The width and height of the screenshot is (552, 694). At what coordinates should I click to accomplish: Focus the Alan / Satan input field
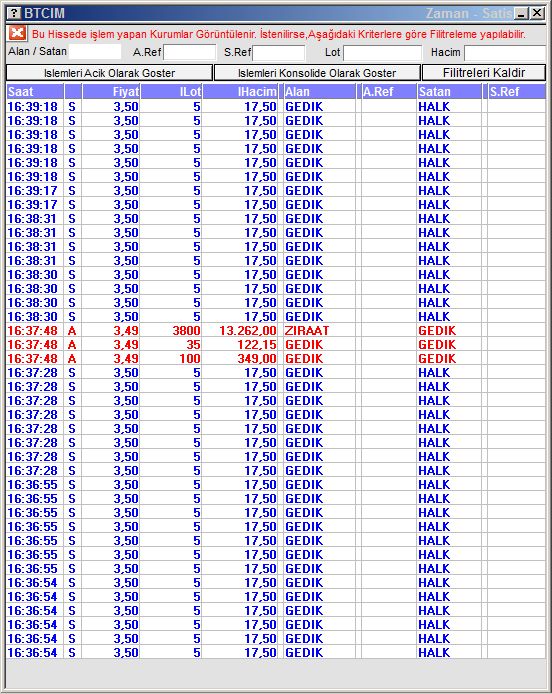pos(95,52)
